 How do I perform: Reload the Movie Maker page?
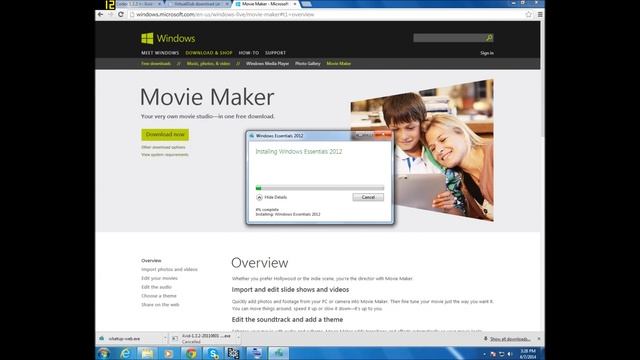121,14
